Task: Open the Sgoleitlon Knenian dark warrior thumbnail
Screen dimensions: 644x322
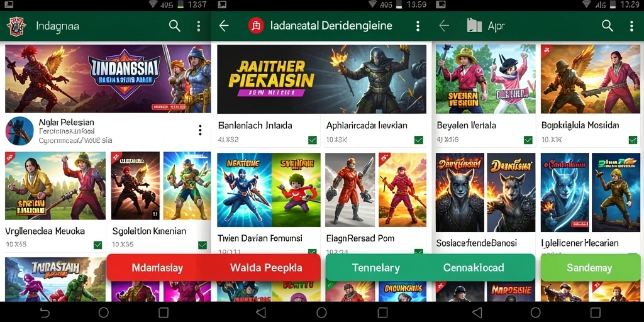Action: [135, 186]
